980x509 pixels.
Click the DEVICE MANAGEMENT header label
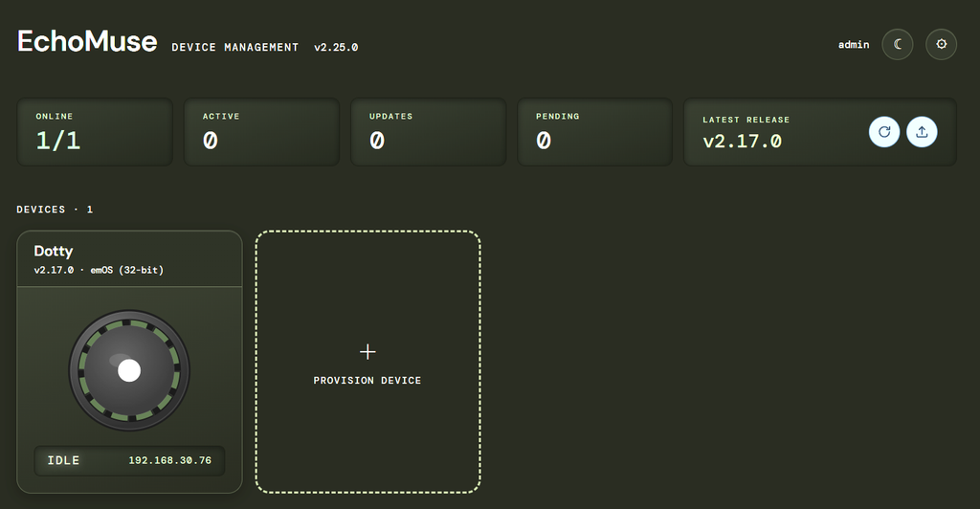(x=235, y=48)
